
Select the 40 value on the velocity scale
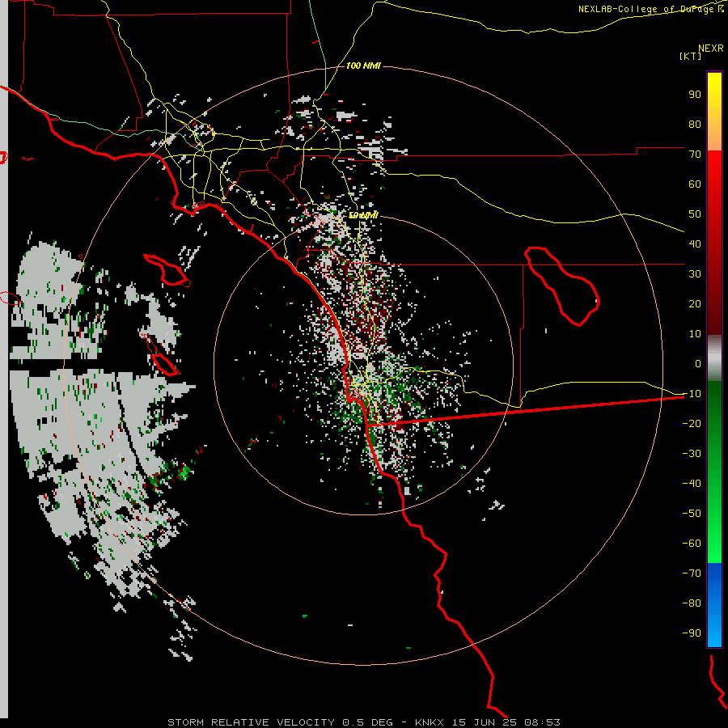click(x=695, y=243)
